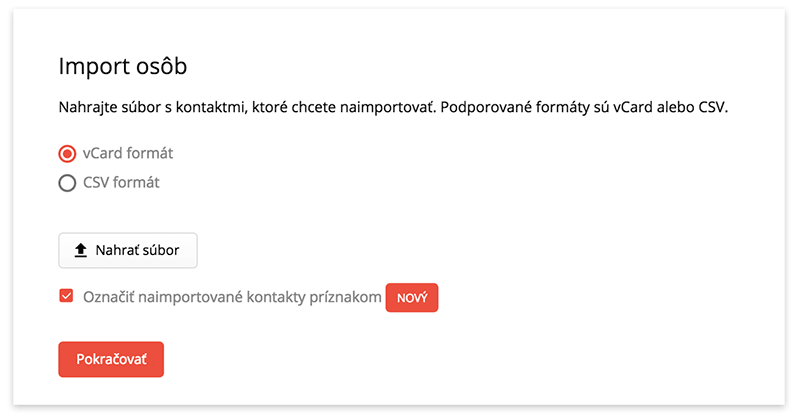Screen dimensions: 800x420
Task: Click the 'vCard formát' label text
Action: [x=128, y=153]
